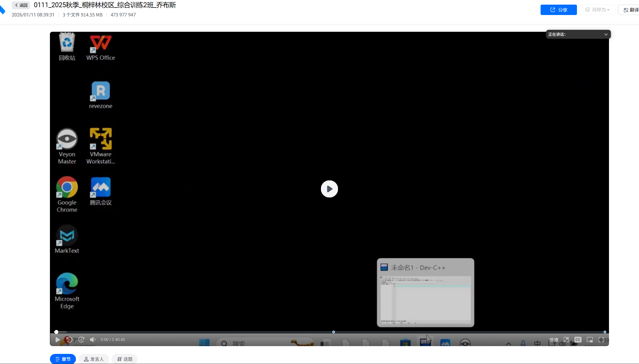Enable picture-in-picture mode

[590, 339]
